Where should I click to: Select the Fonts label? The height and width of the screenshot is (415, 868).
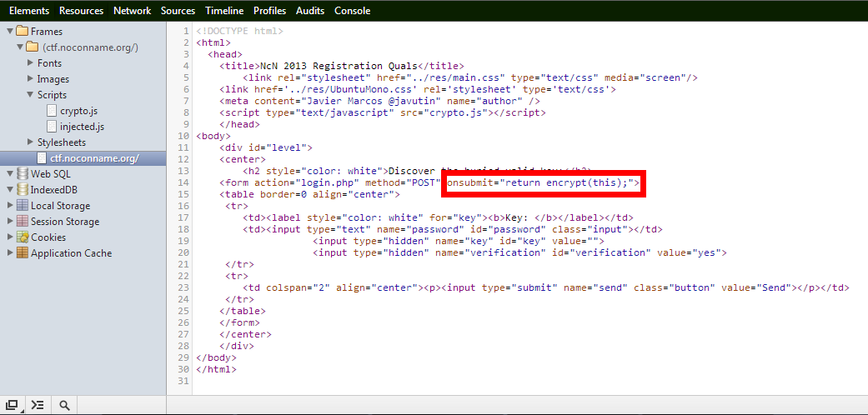pyautogui.click(x=49, y=63)
